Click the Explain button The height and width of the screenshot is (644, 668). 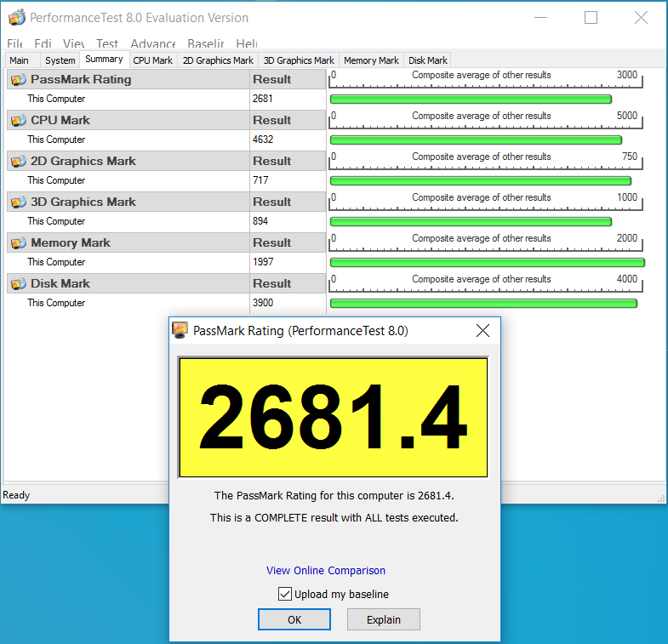coord(384,619)
